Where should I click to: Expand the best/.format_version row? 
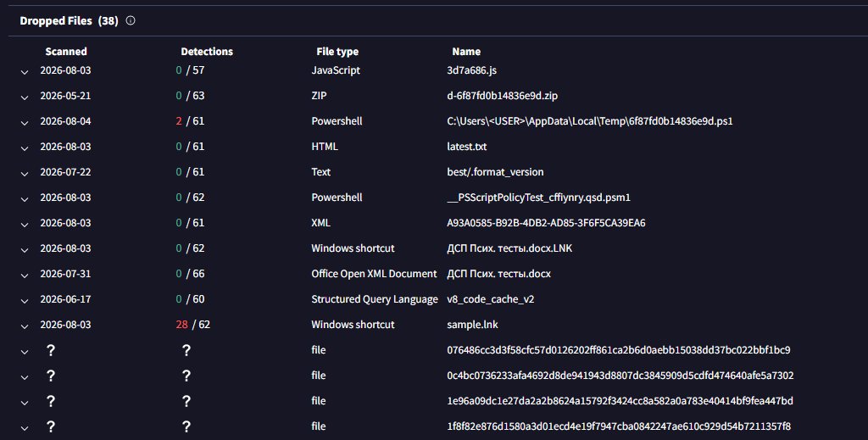25,174
